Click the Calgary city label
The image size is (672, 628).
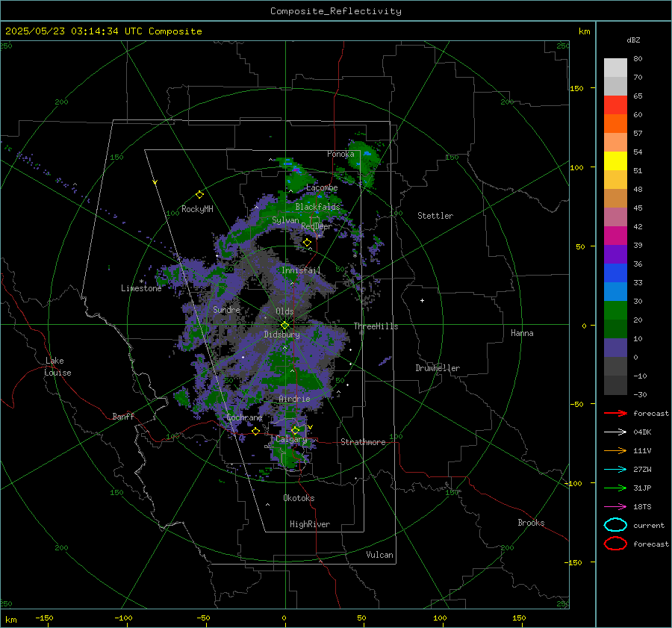click(291, 439)
